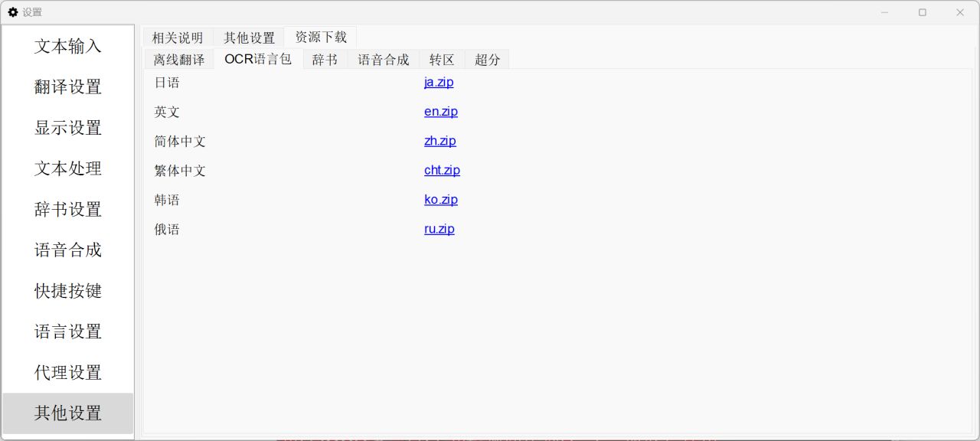Open 文本处理 settings page
The height and width of the screenshot is (441, 980).
click(68, 168)
